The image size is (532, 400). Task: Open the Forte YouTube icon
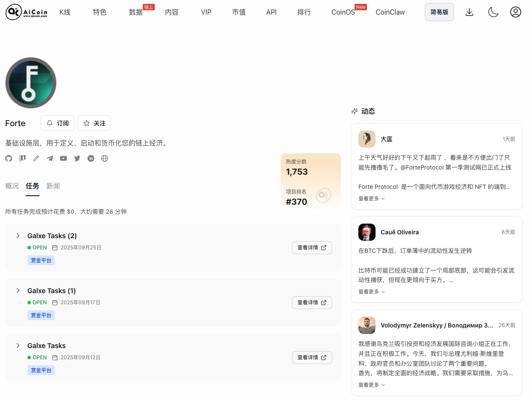(63, 158)
